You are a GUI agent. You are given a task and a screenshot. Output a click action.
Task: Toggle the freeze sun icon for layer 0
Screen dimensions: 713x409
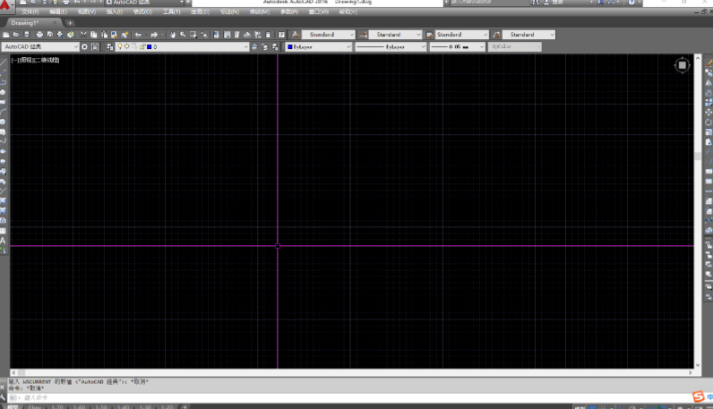click(x=126, y=47)
